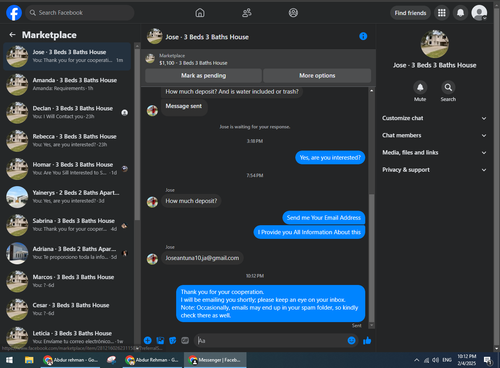This screenshot has height=368, width=500.
Task: Open Yainerys 2 Beds 2 Baths conversation
Action: 67,197
